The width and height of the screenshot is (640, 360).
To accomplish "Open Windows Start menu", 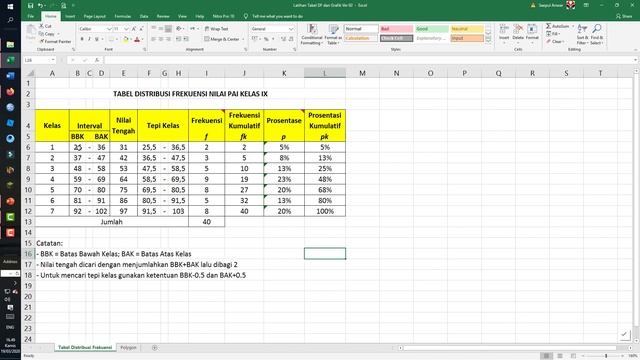I will (x=10, y=6).
